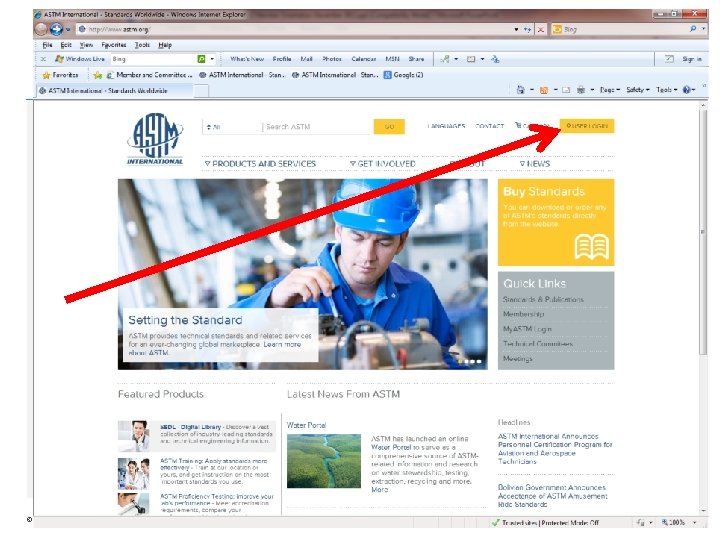Click the Home icon in command bar
Image resolution: width=720 pixels, height=540 pixels.
[x=520, y=90]
